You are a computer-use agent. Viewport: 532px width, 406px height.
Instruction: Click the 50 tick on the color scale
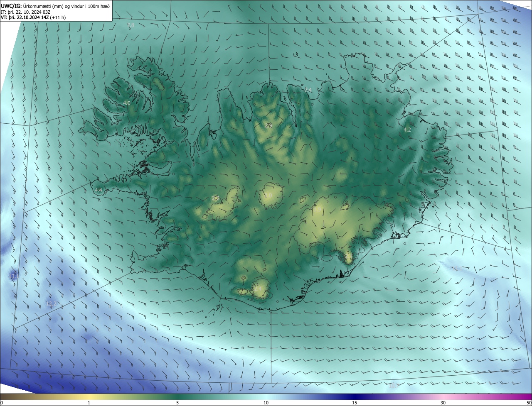[529, 403]
